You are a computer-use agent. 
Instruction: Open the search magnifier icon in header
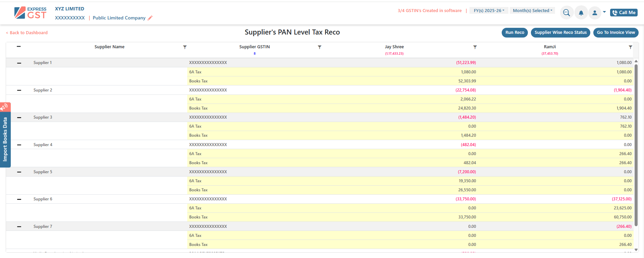pyautogui.click(x=566, y=13)
